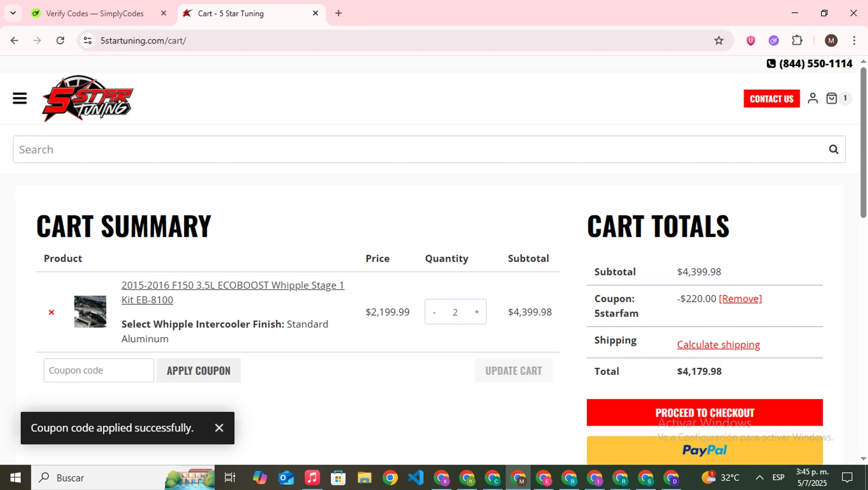Viewport: 868px width, 490px height.
Task: Close the Cart - 5 Star Tuning tab
Action: [x=315, y=13]
